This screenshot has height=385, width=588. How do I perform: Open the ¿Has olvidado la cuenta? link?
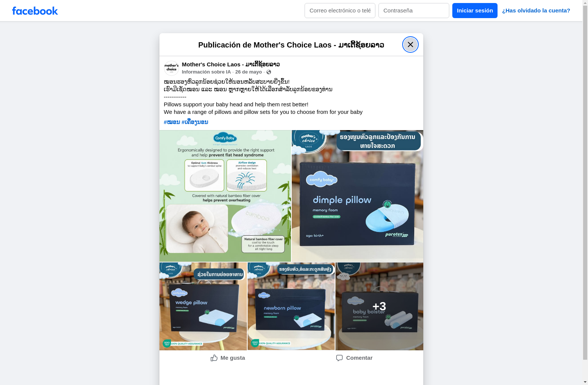point(536,11)
